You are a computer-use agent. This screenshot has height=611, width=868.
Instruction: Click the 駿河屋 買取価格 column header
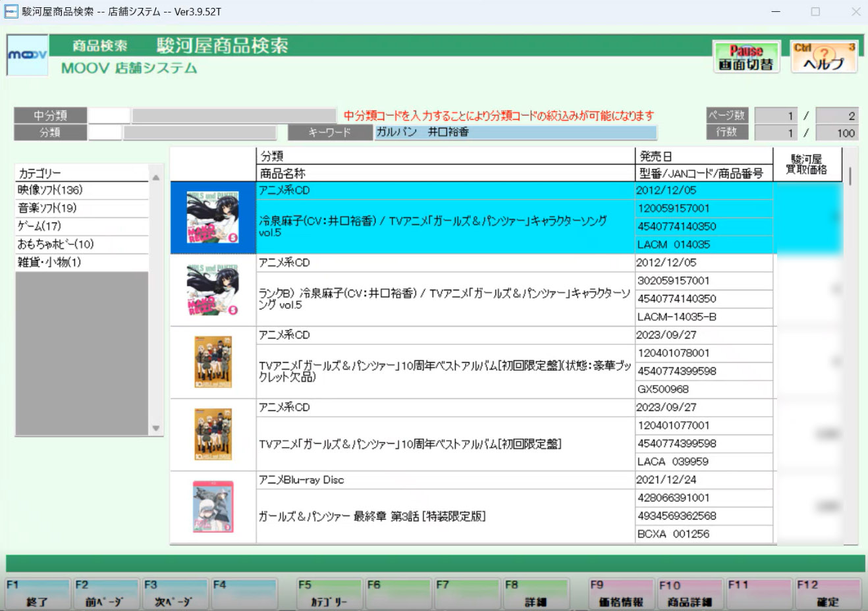click(x=807, y=165)
